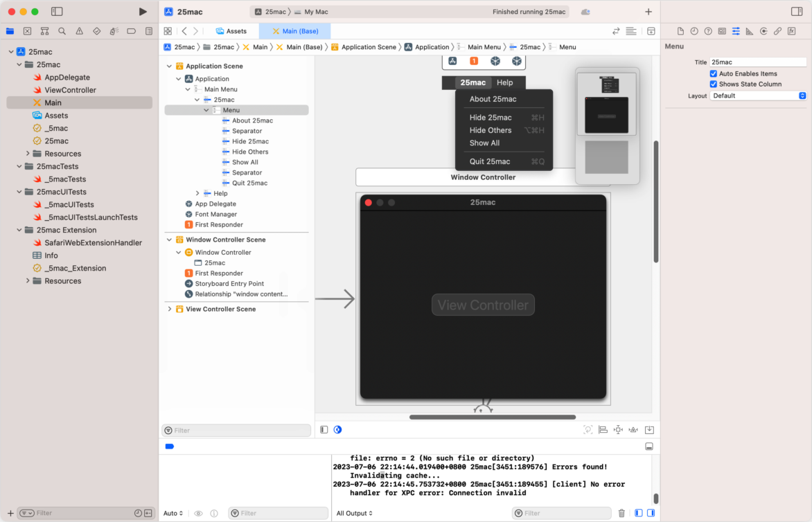The height and width of the screenshot is (522, 812).
Task: Open the related items grid icon
Action: click(x=168, y=31)
